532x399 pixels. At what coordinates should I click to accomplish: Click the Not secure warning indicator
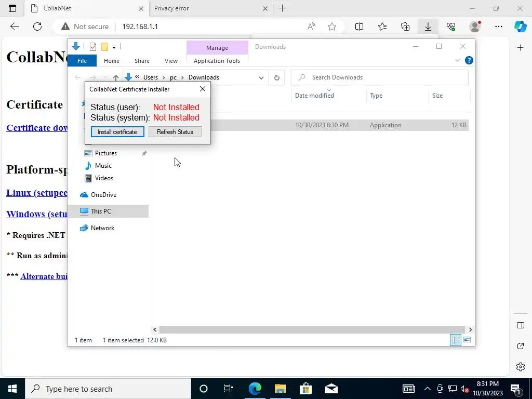click(85, 26)
